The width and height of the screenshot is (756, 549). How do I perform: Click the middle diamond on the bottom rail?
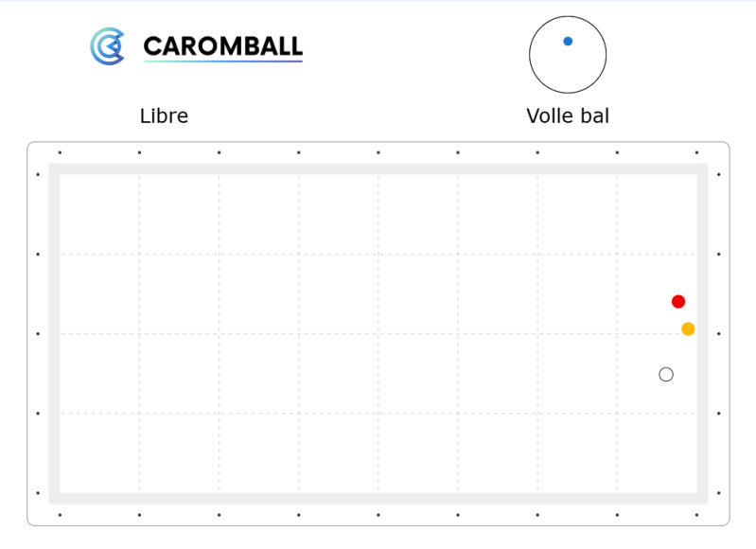pos(378,515)
